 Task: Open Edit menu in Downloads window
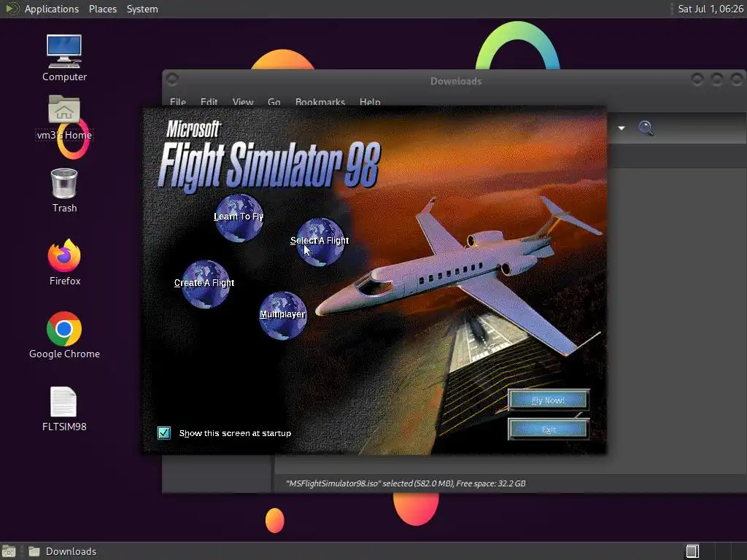pos(209,101)
